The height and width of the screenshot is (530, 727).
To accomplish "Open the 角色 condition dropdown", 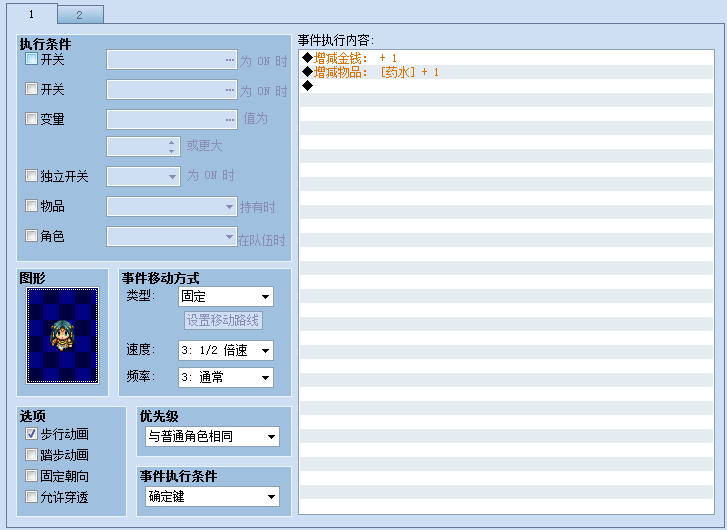I will pyautogui.click(x=172, y=236).
